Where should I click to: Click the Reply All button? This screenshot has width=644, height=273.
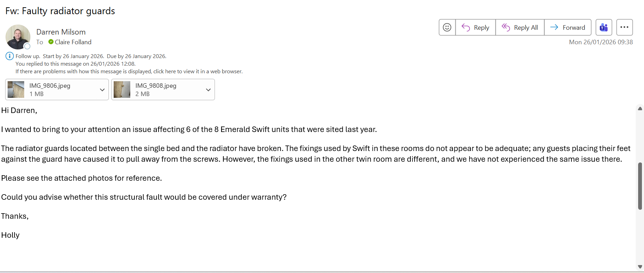pyautogui.click(x=520, y=27)
